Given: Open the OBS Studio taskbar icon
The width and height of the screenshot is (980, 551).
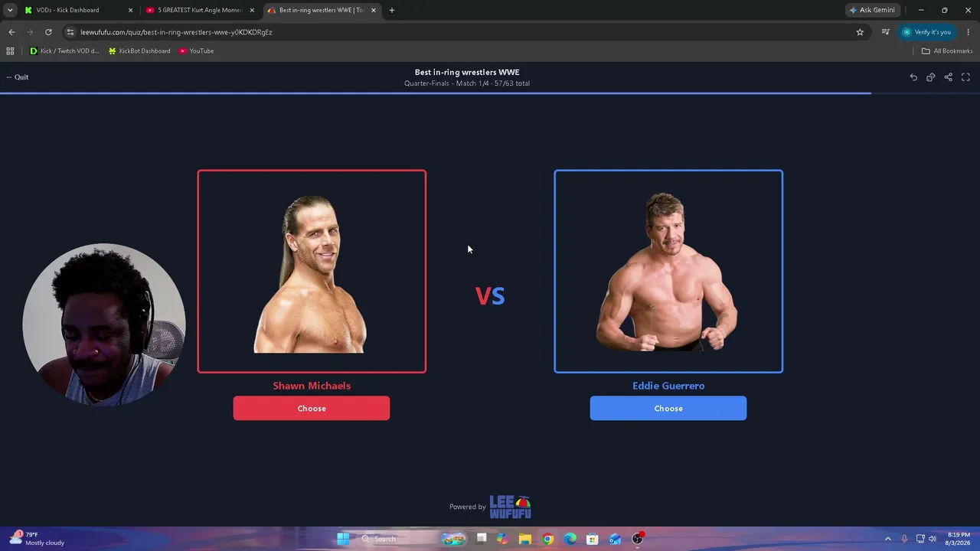Looking at the screenshot, I should [x=638, y=539].
